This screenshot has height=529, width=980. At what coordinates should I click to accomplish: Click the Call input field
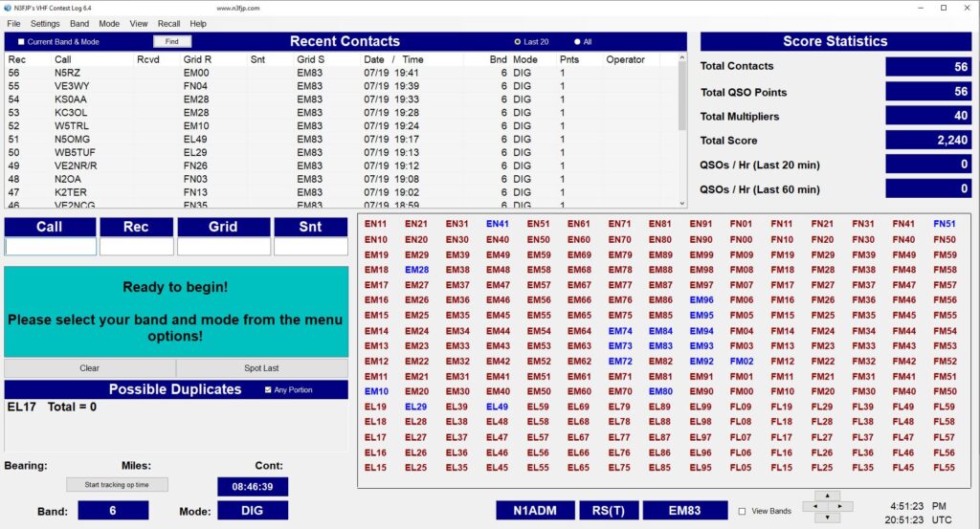(51, 247)
